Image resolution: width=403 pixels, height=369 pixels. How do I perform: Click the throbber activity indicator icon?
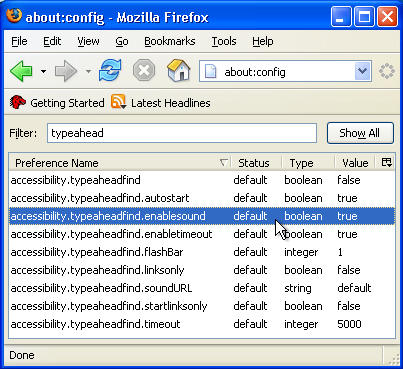click(387, 71)
